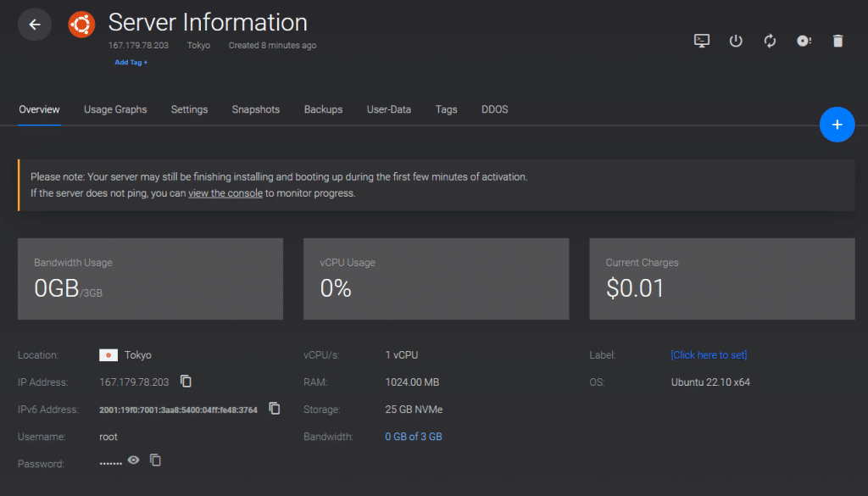Image resolution: width=868 pixels, height=496 pixels.
Task: Click the $0.01 charges amount
Action: [x=635, y=288]
